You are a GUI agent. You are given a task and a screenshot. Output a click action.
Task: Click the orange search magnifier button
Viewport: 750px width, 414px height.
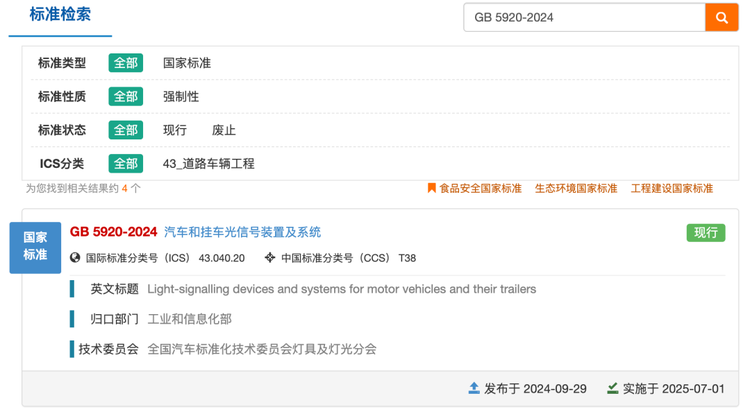pyautogui.click(x=721, y=18)
